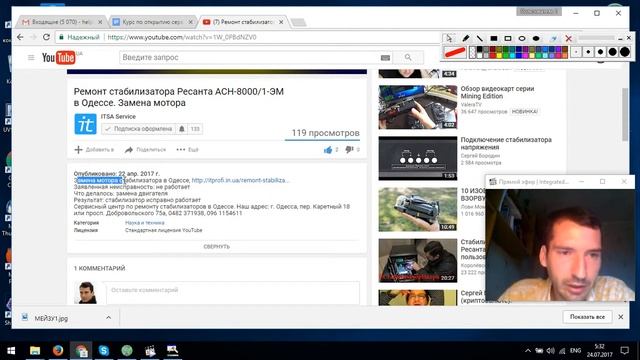Viewport: 640px width, 360px height.
Task: Select the 'Ремонт стабилизатора' YouTube tab
Action: click(243, 22)
